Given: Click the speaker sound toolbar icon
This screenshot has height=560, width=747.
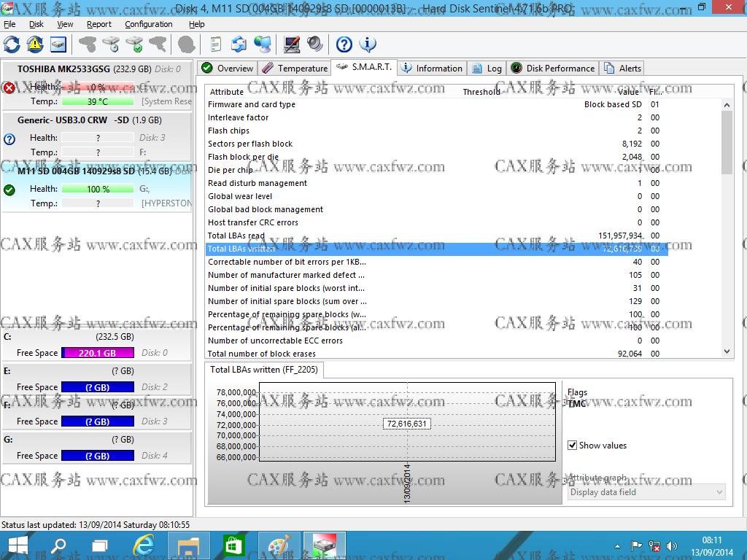Looking at the screenshot, I should (x=315, y=44).
